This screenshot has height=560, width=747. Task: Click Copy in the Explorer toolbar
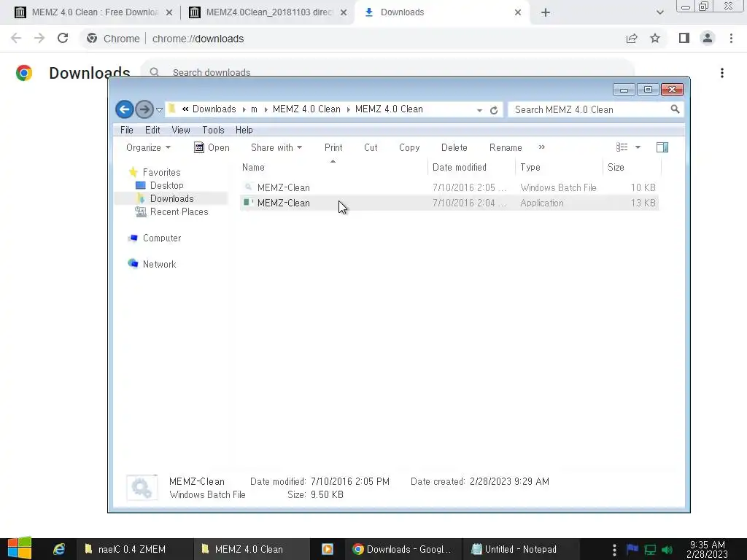tap(409, 147)
